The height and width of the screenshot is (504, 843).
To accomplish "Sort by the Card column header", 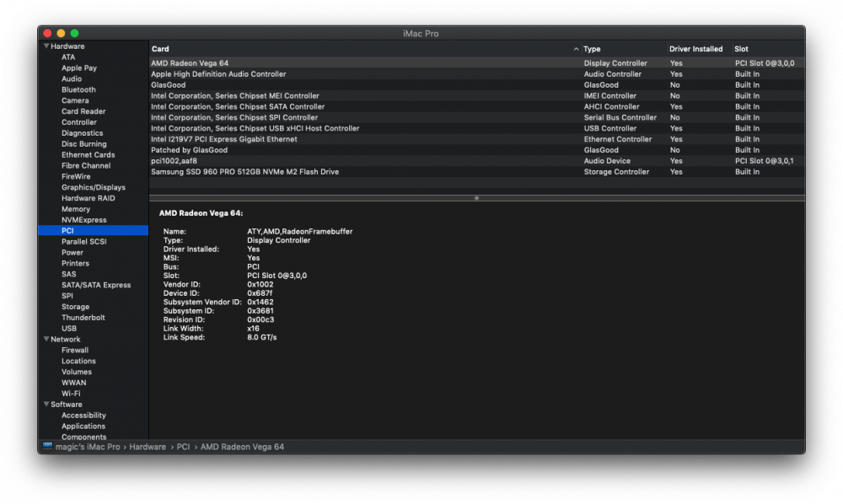I will [160, 49].
